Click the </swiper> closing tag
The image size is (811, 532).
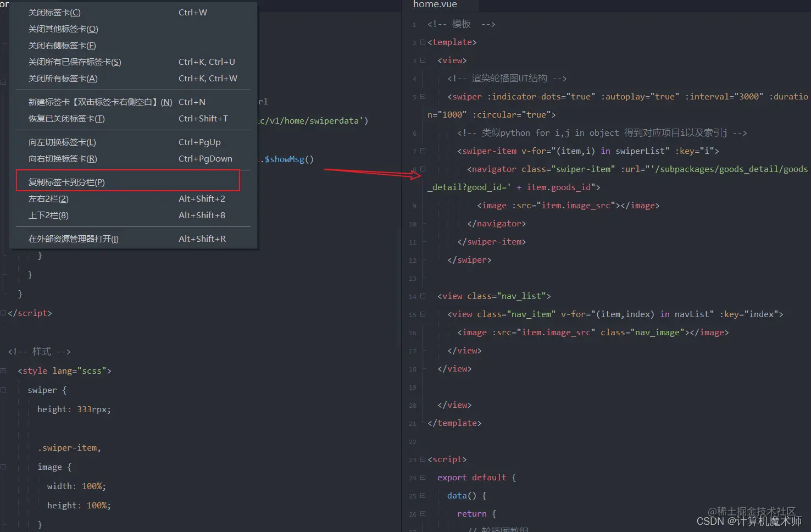coord(470,259)
